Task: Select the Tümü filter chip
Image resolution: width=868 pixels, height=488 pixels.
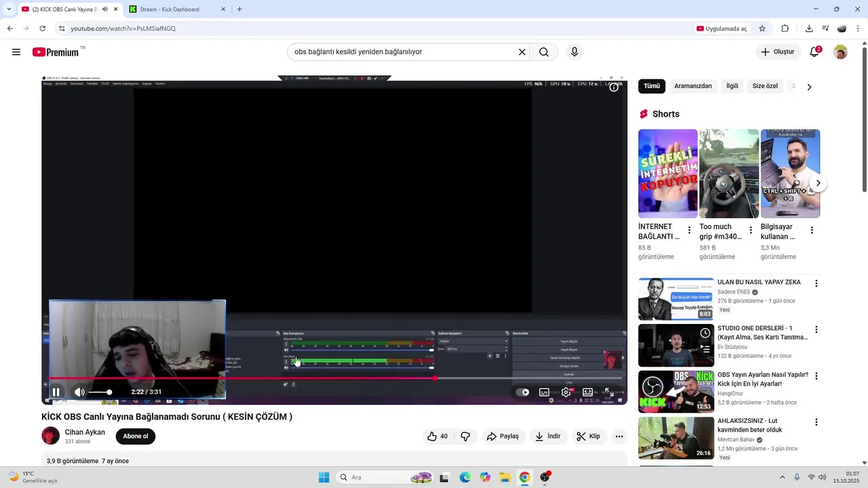Action: click(652, 86)
